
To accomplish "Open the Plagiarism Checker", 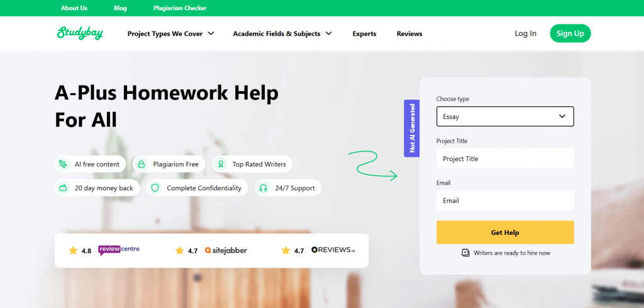I will [180, 8].
